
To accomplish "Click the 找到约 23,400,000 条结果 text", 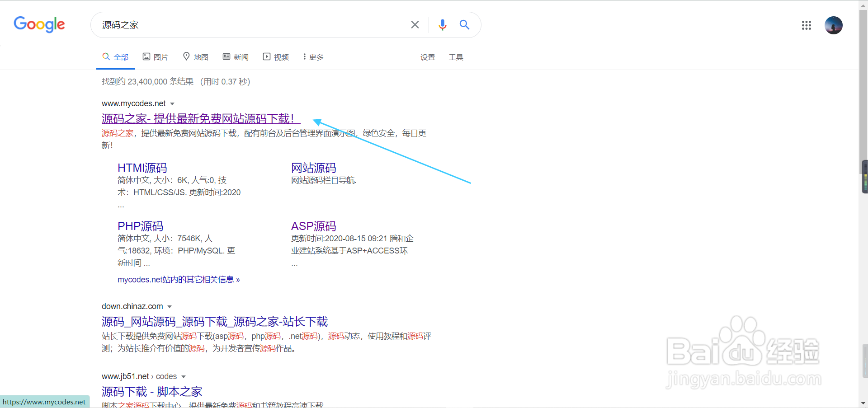I will (147, 82).
